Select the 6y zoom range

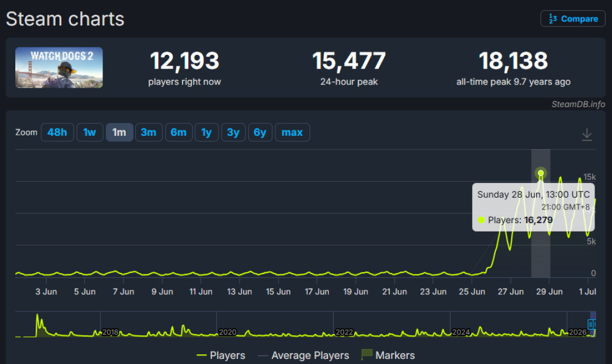260,132
